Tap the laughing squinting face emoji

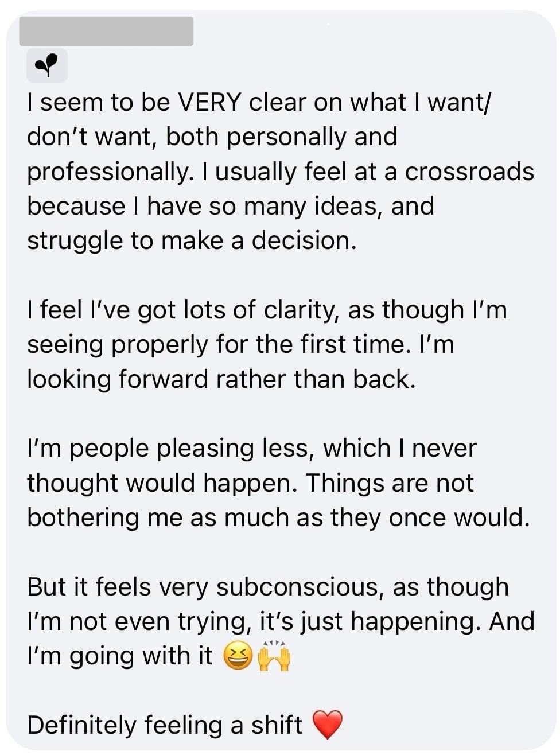coord(237,656)
